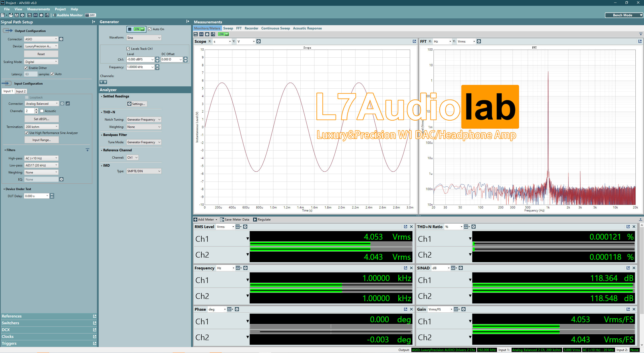This screenshot has width=644, height=353.
Task: Collapse the Generator panel
Action: point(188,21)
